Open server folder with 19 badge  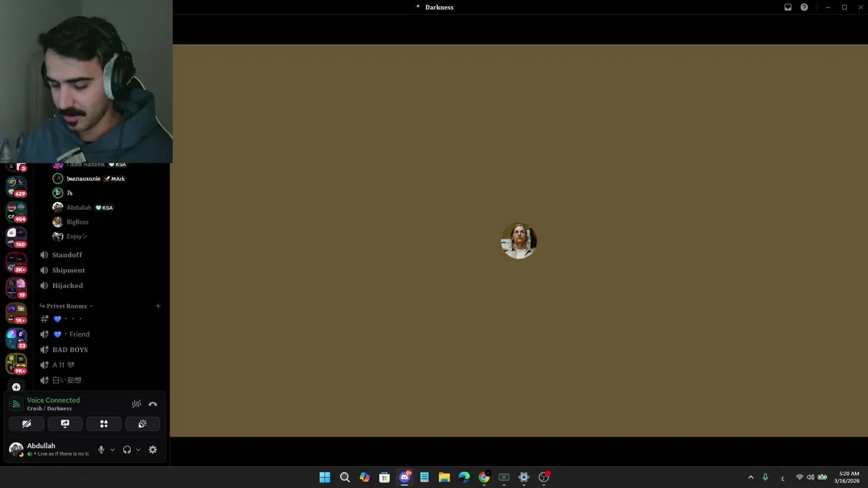[16, 288]
